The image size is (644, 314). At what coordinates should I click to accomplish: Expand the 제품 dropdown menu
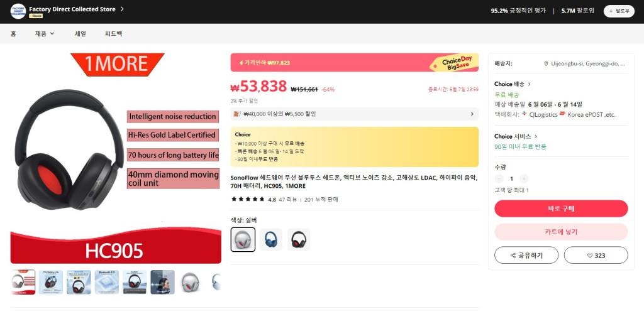coord(45,34)
